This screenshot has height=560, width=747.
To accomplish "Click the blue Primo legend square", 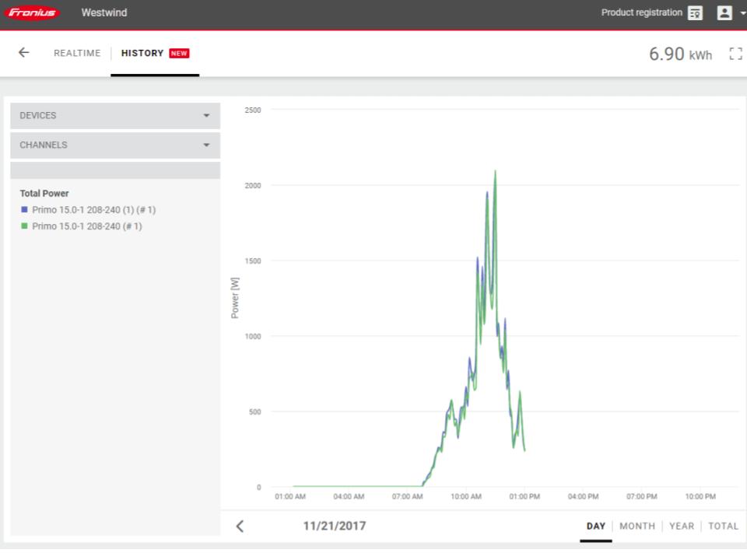I will tap(24, 210).
